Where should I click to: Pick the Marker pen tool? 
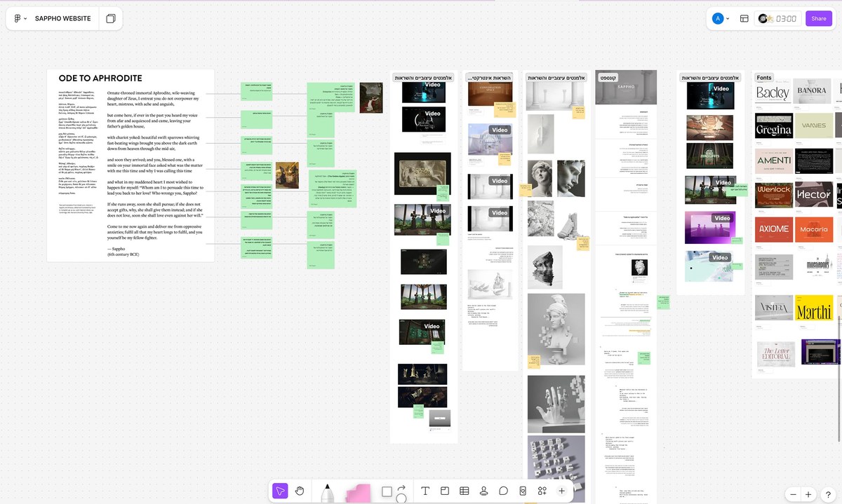[x=327, y=492]
